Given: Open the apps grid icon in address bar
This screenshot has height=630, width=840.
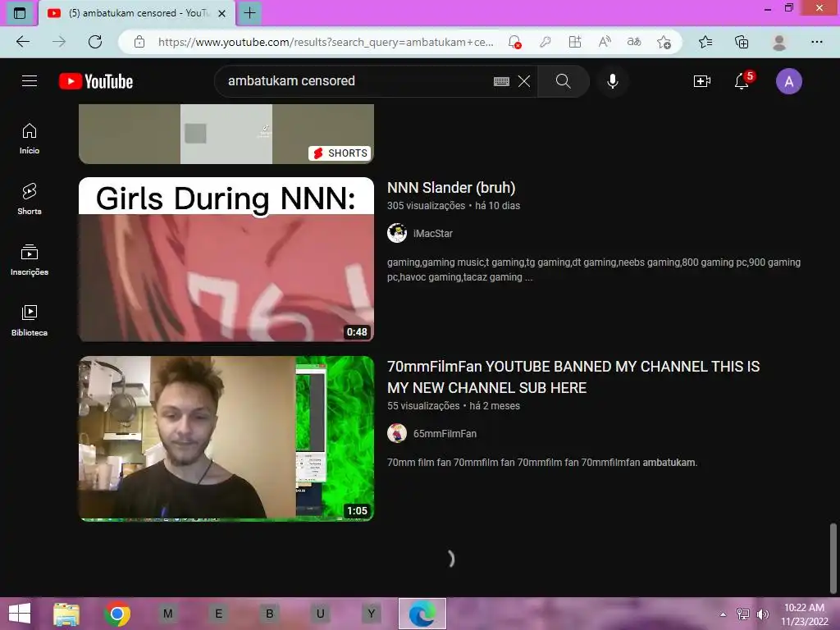Looking at the screenshot, I should (x=575, y=42).
